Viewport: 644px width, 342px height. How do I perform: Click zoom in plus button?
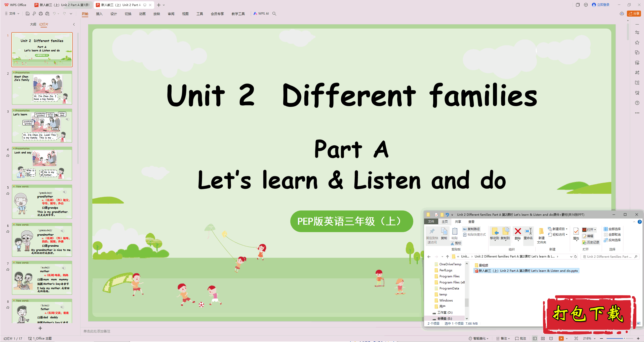tap(638, 338)
